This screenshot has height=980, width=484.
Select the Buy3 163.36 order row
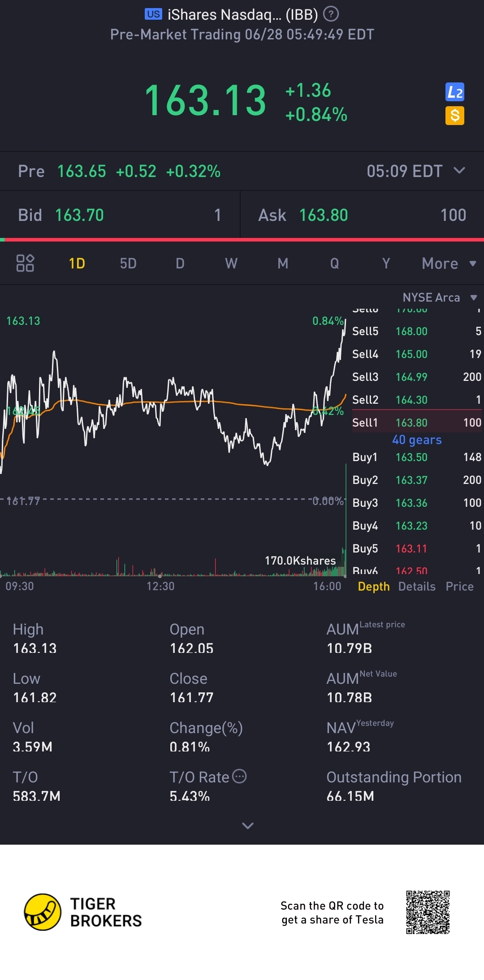pos(417,503)
